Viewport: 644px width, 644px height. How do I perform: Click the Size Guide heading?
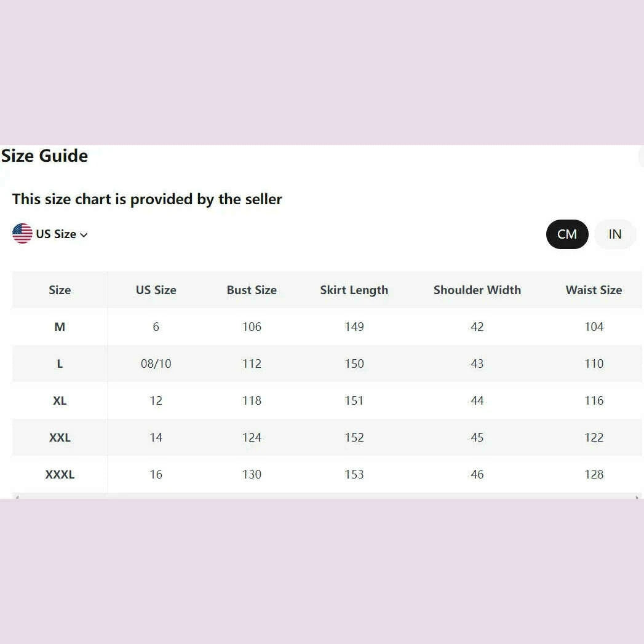44,156
